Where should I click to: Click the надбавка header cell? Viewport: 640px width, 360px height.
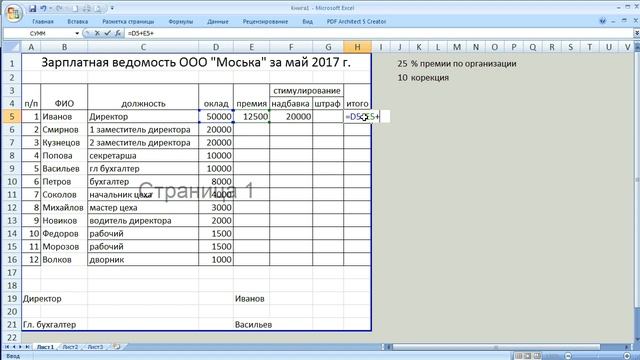pyautogui.click(x=291, y=104)
